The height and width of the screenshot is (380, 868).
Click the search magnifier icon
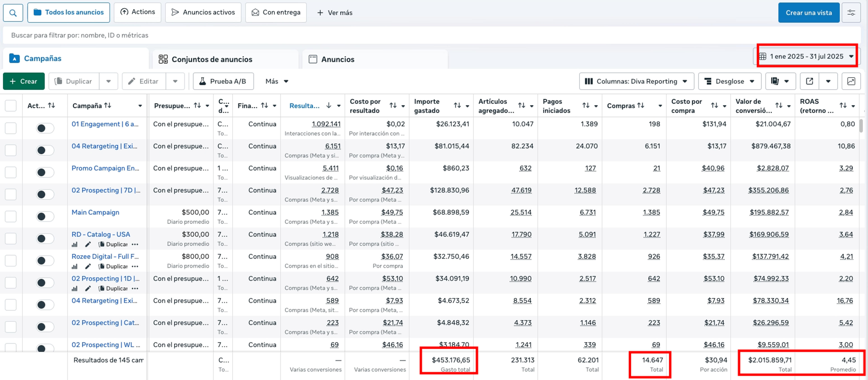[x=13, y=13]
